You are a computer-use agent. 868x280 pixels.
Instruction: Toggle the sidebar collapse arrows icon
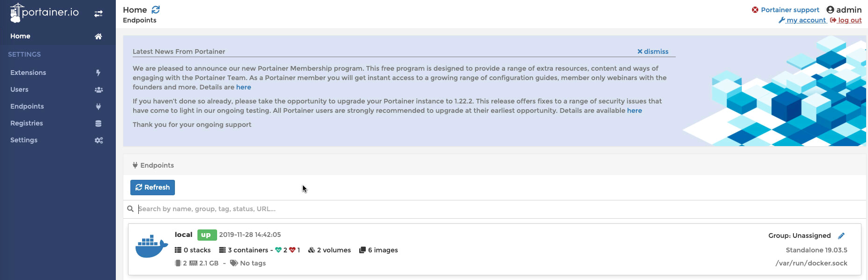tap(98, 14)
